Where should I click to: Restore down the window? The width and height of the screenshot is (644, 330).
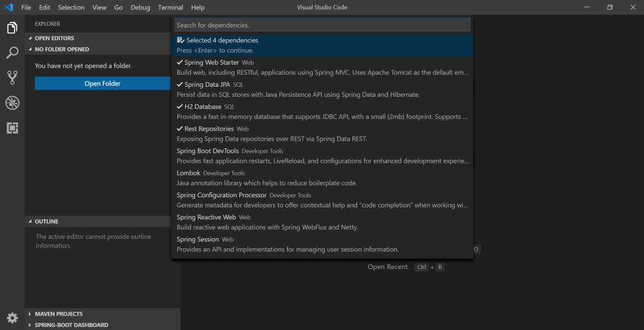(610, 8)
